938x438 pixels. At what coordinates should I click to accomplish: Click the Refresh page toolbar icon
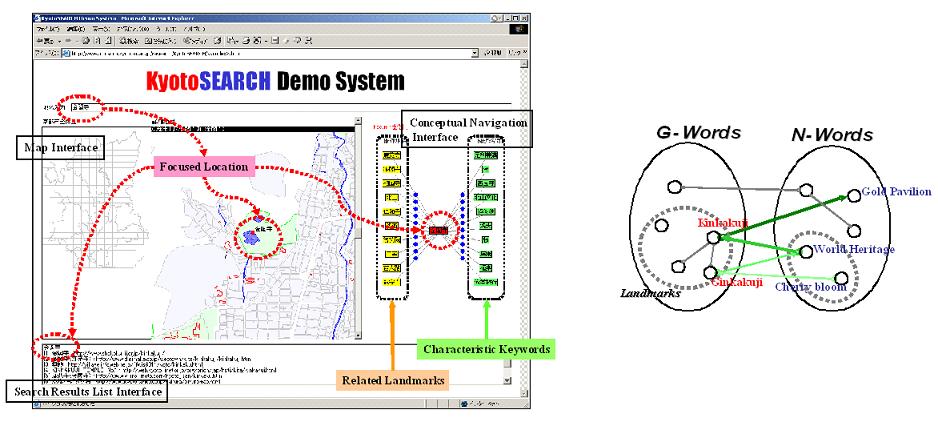(x=97, y=41)
